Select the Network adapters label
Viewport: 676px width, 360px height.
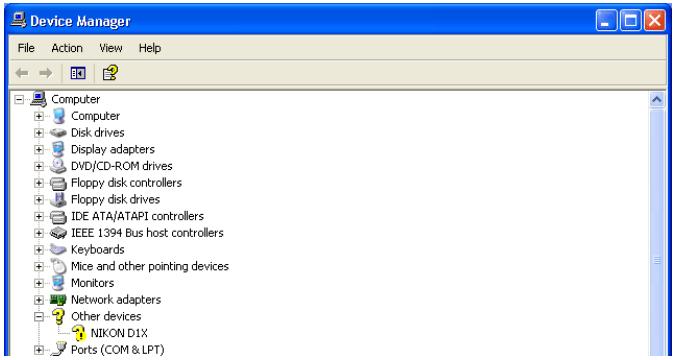pos(116,300)
